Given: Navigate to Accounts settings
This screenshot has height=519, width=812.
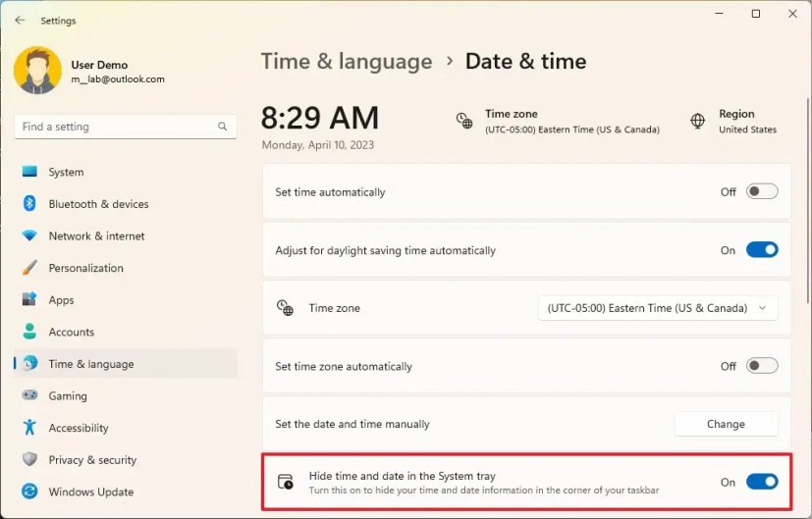Looking at the screenshot, I should click(126, 332).
